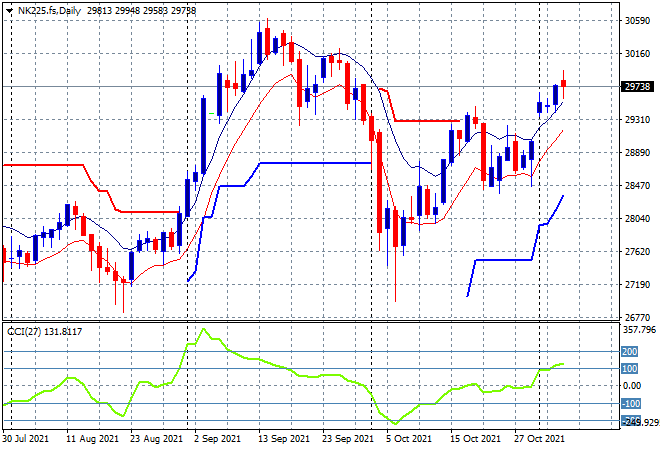This screenshot has width=660, height=450.
Task: Click the 27620 price axis label
Action: coord(637,252)
